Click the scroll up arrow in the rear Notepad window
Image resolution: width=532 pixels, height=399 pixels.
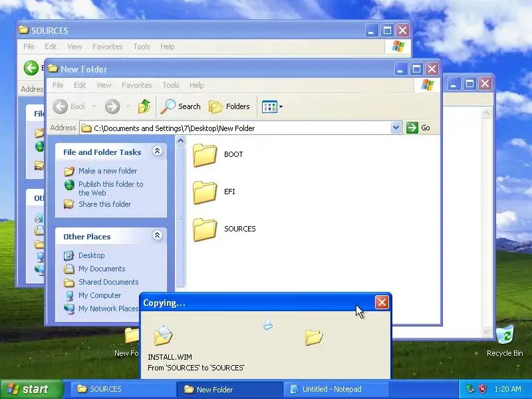click(x=487, y=112)
